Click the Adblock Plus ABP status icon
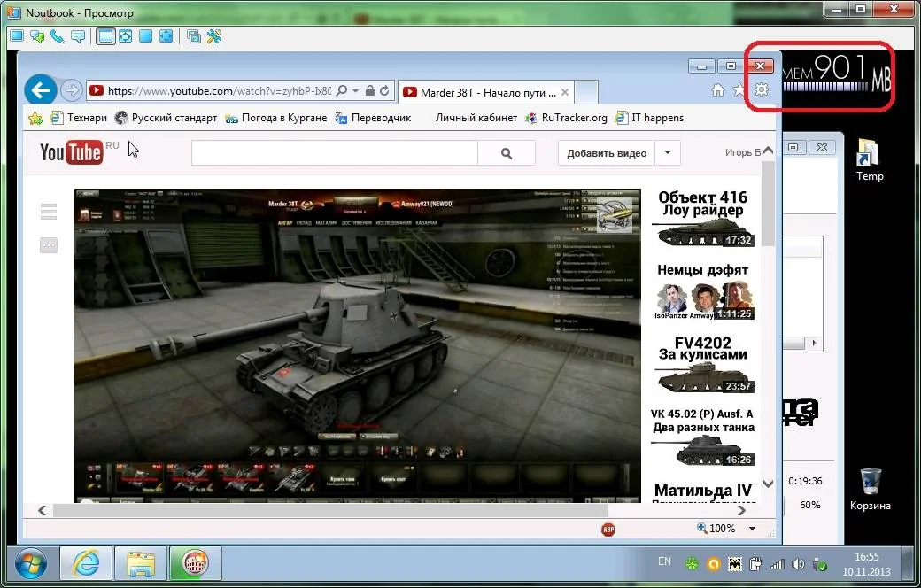 tap(608, 530)
